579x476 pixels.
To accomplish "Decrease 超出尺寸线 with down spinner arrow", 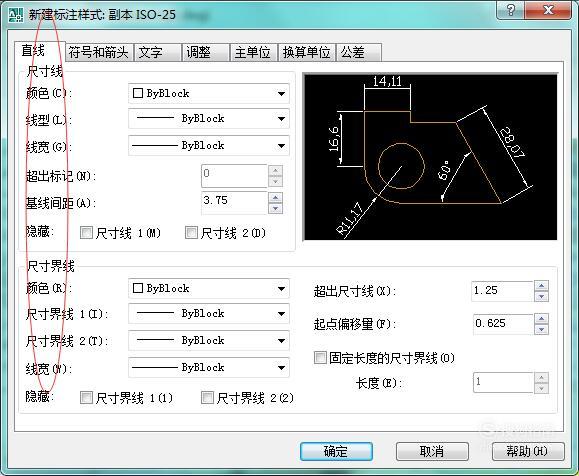I will [542, 297].
